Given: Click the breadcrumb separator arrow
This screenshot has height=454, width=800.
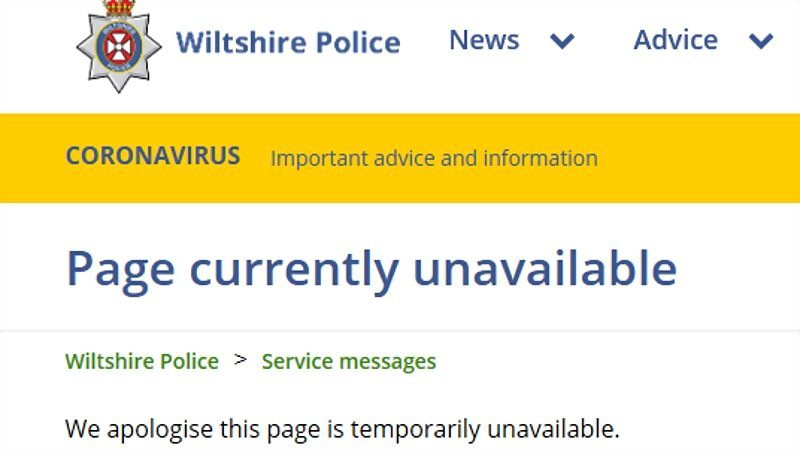Looking at the screenshot, I should coord(240,360).
